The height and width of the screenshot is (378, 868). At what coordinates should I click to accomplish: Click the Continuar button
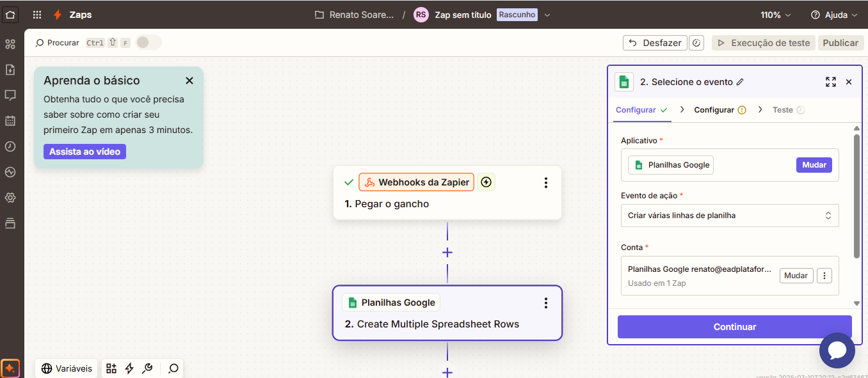735,327
